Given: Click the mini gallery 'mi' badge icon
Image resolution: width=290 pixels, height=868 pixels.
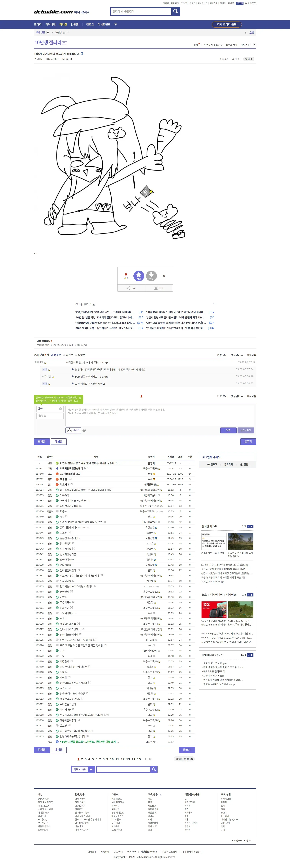Looking at the screenshot, I should (x=65, y=43).
